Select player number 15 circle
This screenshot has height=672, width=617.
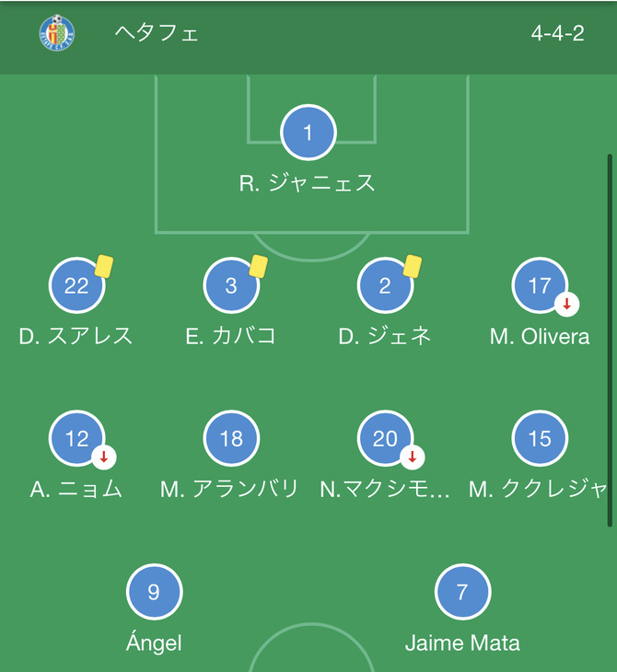pyautogui.click(x=540, y=438)
